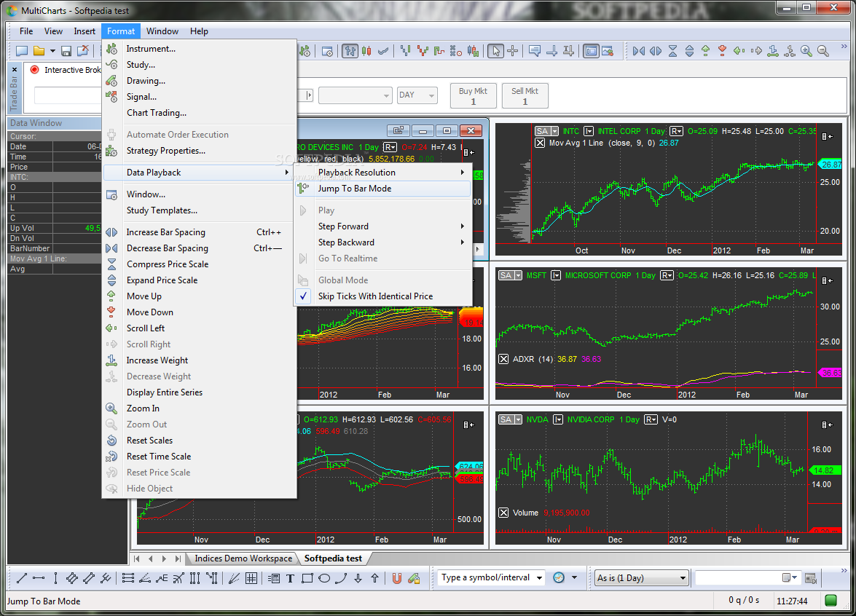The image size is (856, 616).
Task: Click the INTC chart price marker 26.87
Action: click(831, 165)
